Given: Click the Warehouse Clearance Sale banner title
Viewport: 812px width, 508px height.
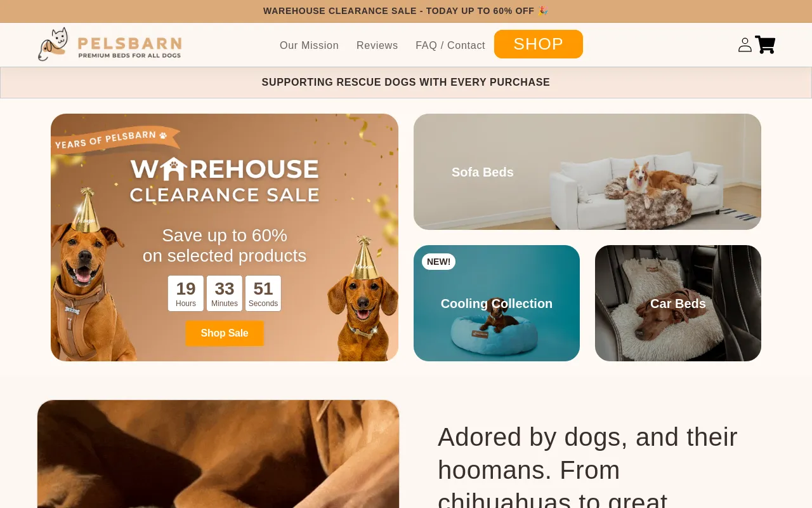Looking at the screenshot, I should 225,180.
